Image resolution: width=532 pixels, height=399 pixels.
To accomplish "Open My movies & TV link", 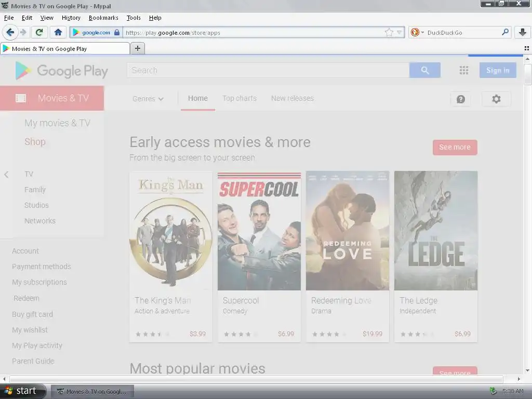I will coord(57,123).
